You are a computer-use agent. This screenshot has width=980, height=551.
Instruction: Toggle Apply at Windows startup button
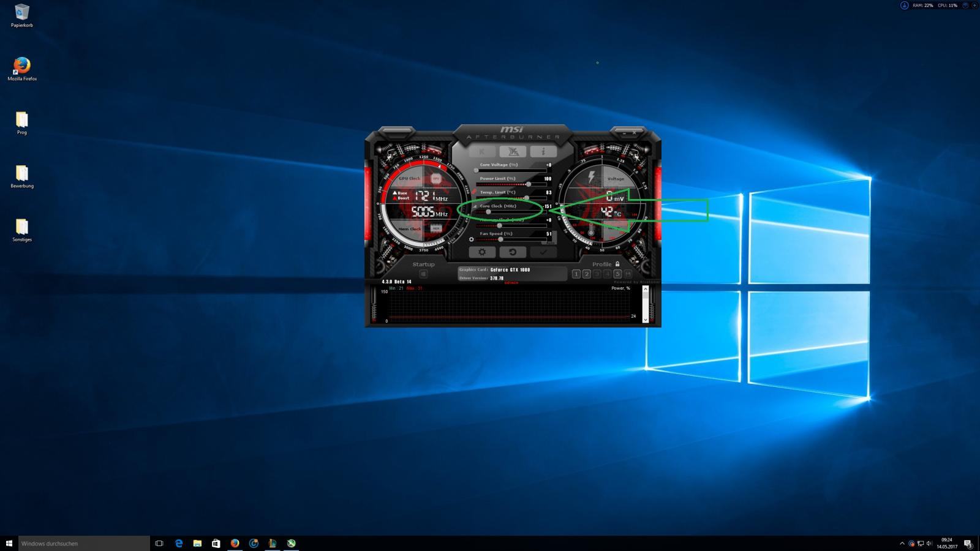[x=423, y=274]
